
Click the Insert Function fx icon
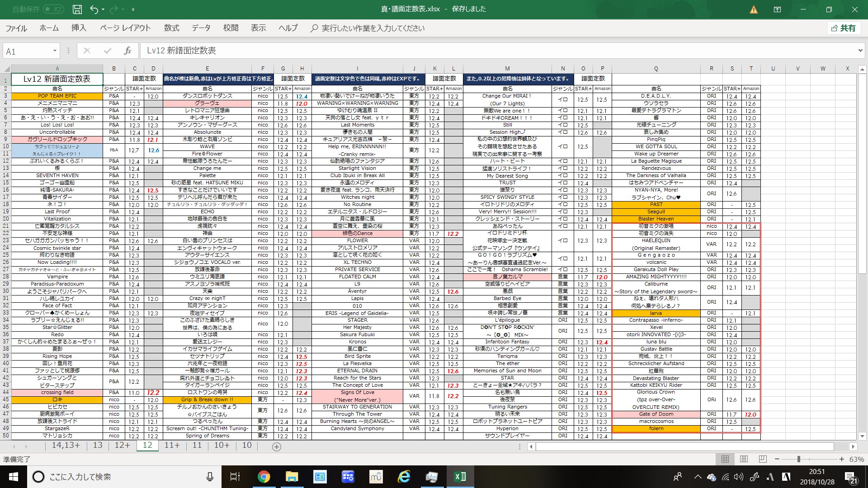[x=127, y=51]
